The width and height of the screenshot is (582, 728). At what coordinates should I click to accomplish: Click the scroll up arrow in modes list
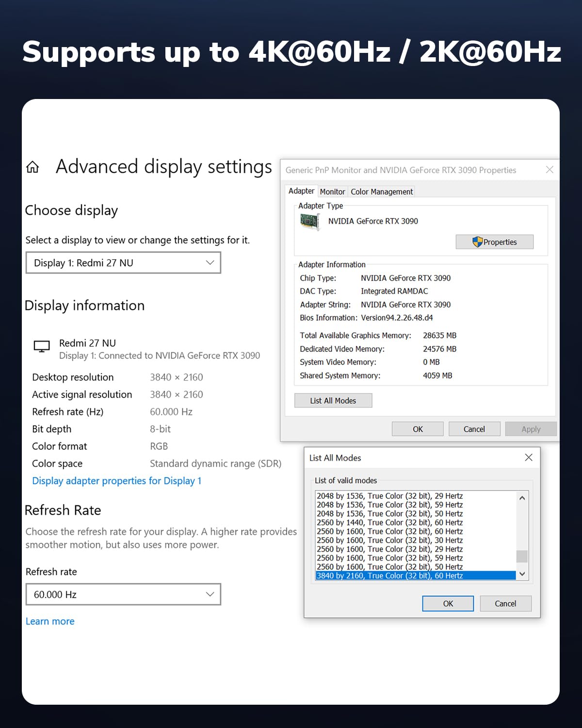[522, 498]
